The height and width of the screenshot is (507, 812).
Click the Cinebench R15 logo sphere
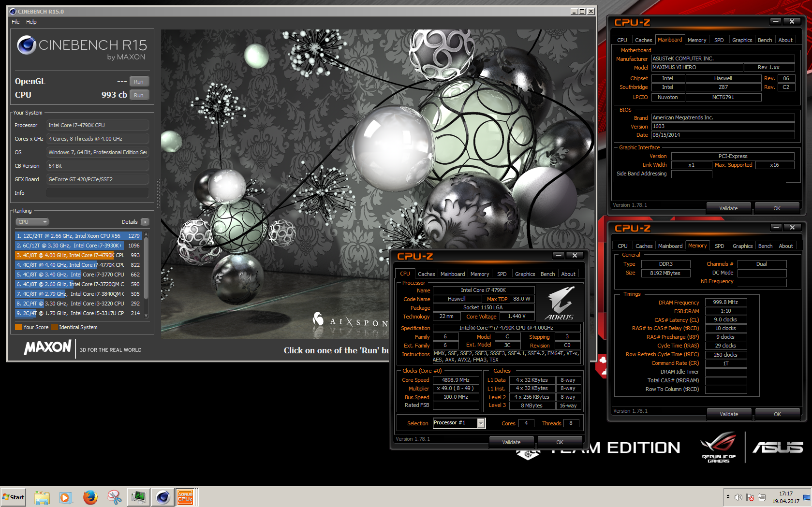pyautogui.click(x=27, y=45)
